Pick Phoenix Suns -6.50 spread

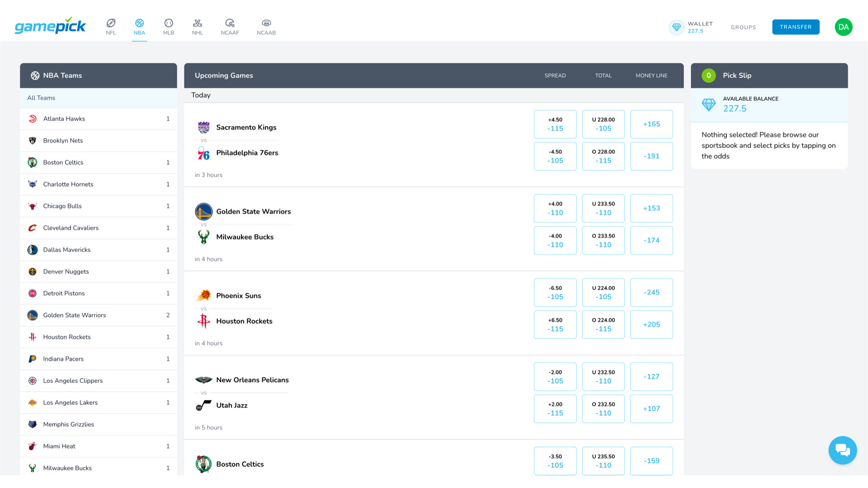(x=555, y=292)
